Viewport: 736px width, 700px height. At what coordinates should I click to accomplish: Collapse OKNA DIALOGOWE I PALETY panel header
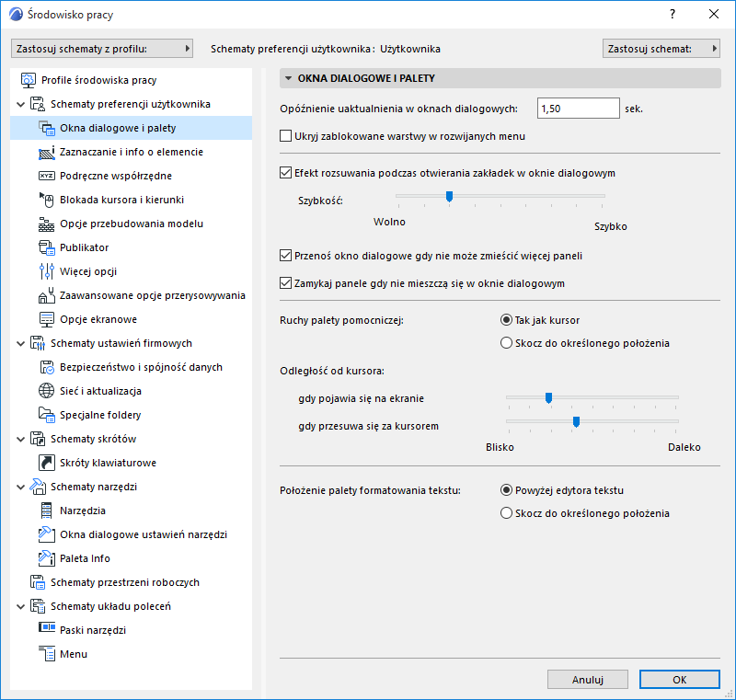500,78
